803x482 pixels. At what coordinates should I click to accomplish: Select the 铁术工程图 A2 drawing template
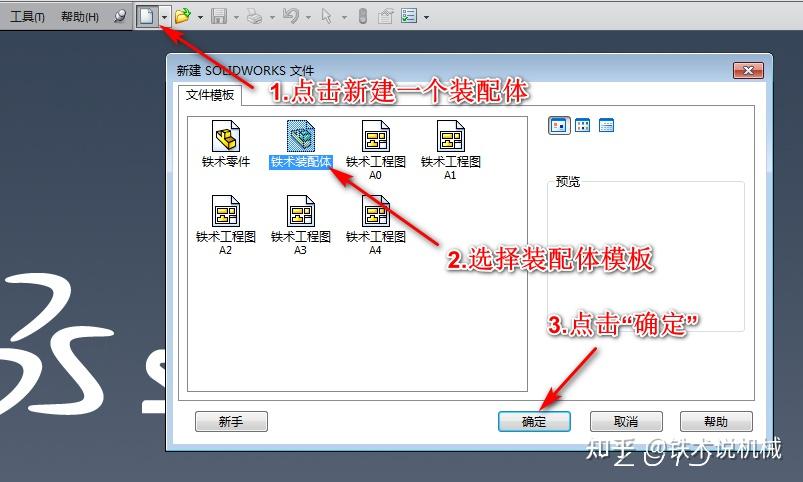tap(226, 225)
